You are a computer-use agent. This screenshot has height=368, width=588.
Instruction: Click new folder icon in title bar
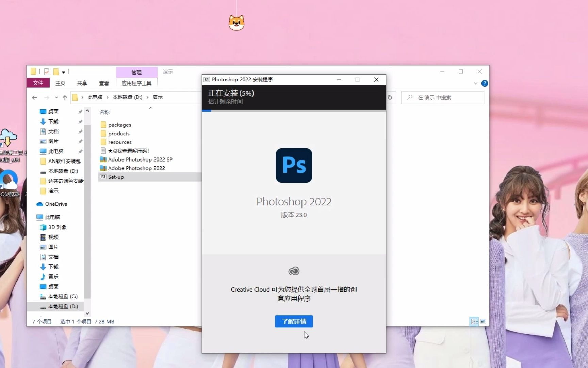tap(56, 72)
